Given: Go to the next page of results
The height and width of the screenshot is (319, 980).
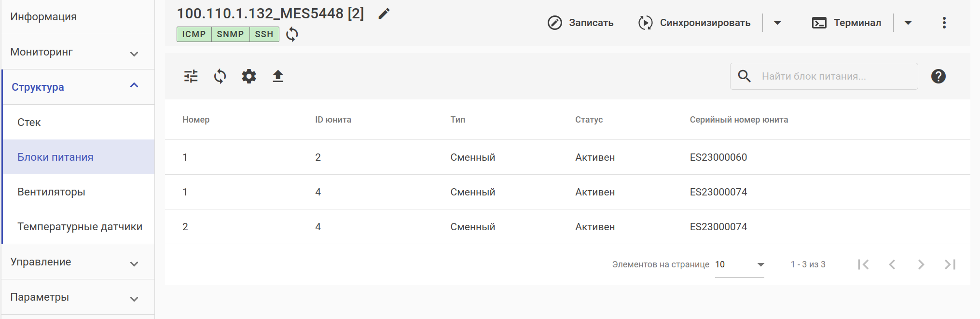Looking at the screenshot, I should click(921, 264).
